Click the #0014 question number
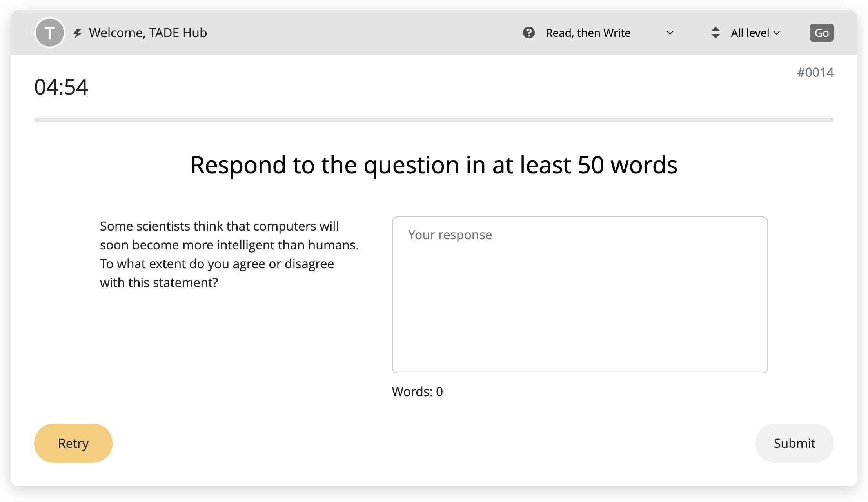868x502 pixels. (815, 72)
